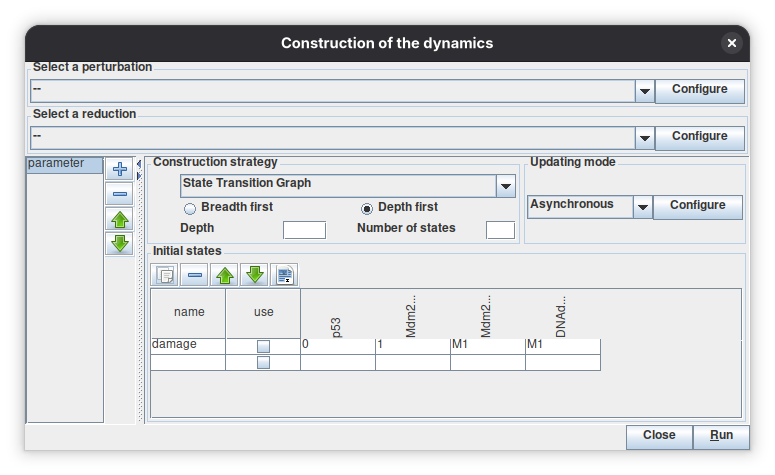The image size is (775, 475).
Task: Collapse the parameter side panel with the left arrow
Action: point(139,164)
